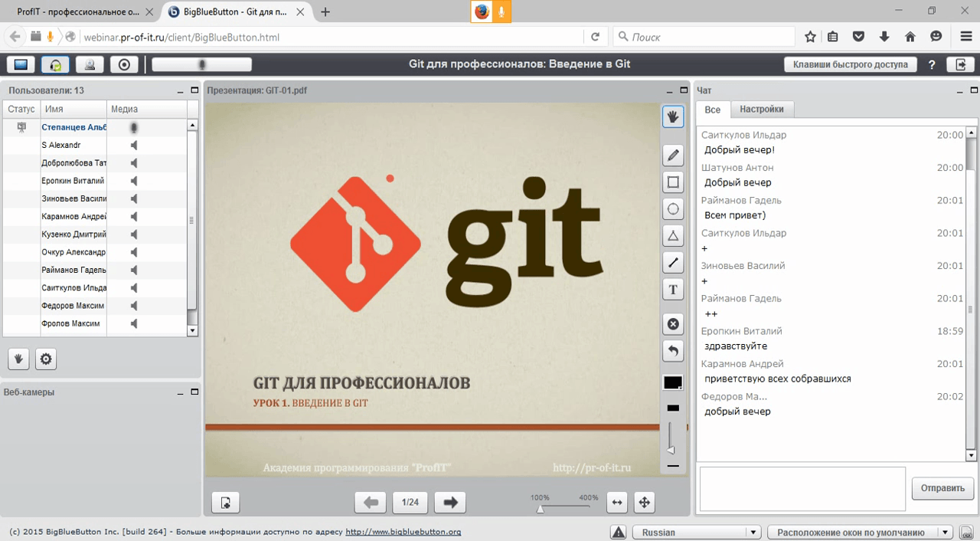Select the pan hand tool on whiteboard
The width and height of the screenshot is (980, 541).
673,116
